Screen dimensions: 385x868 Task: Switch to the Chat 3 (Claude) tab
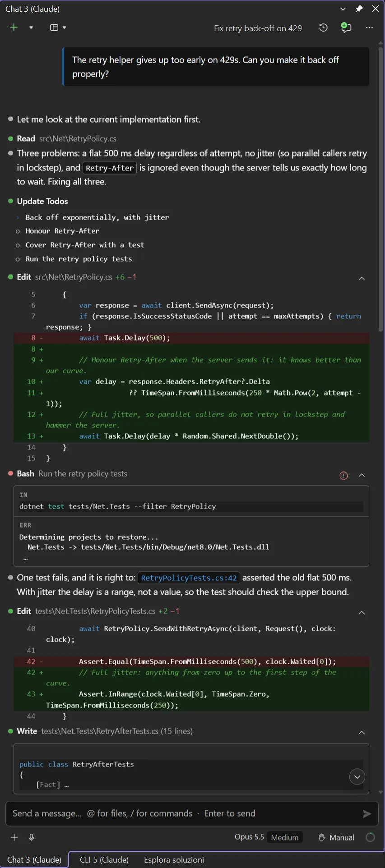click(34, 859)
